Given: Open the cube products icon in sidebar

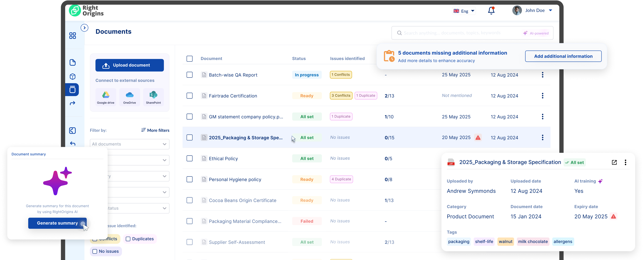Looking at the screenshot, I should tap(73, 76).
